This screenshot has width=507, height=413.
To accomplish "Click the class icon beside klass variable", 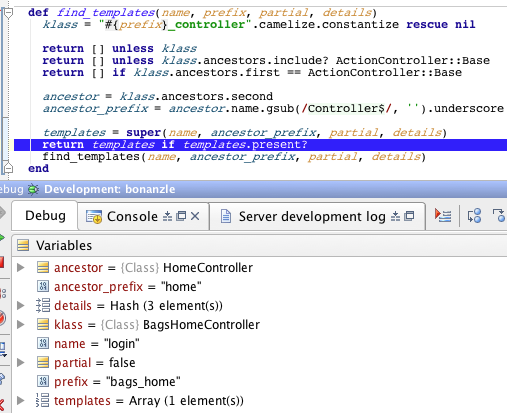I will click(43, 324).
